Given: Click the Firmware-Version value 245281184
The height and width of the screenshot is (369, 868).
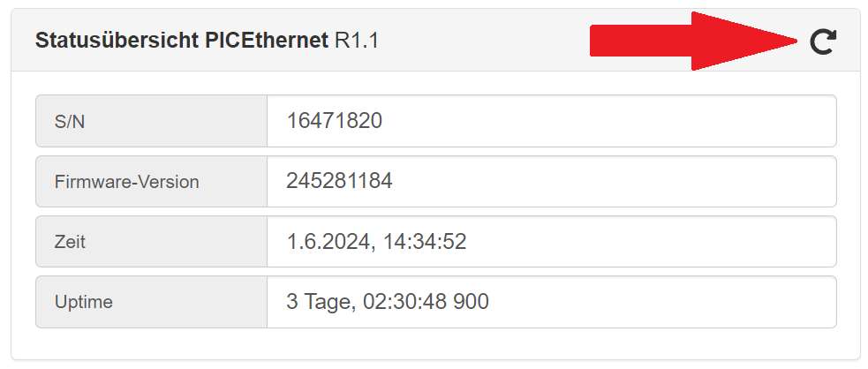Looking at the screenshot, I should 339,181.
